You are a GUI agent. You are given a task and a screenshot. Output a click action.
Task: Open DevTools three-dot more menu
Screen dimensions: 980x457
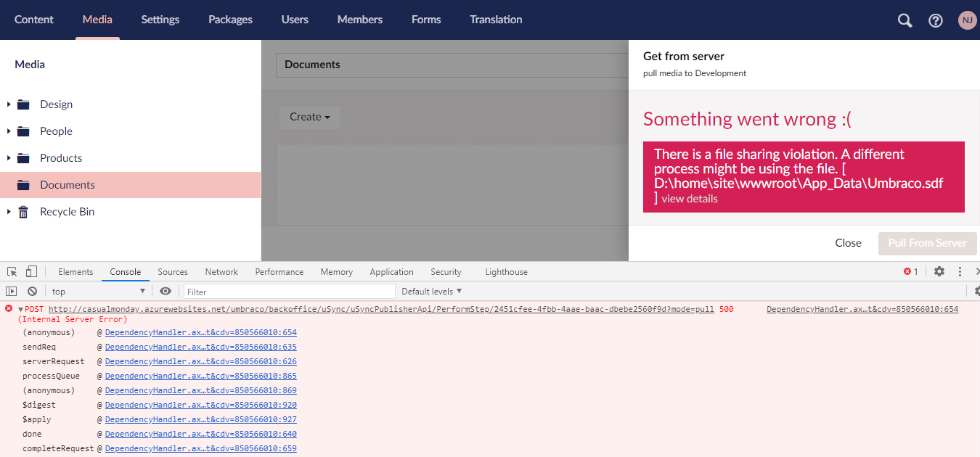(960, 271)
